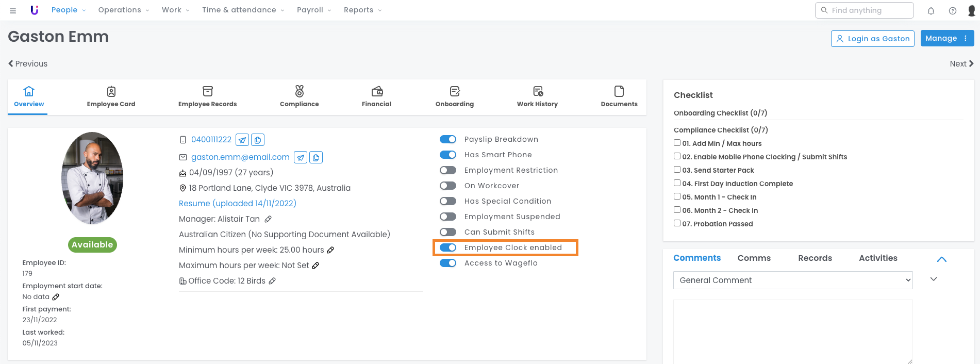Image resolution: width=980 pixels, height=364 pixels.
Task: Edit minimum hours per week pencil icon
Action: point(330,250)
